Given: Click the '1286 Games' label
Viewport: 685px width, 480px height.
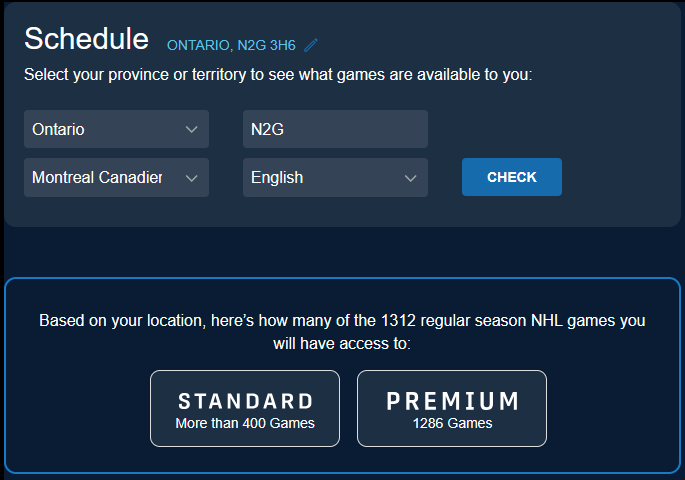Looking at the screenshot, I should 452,423.
